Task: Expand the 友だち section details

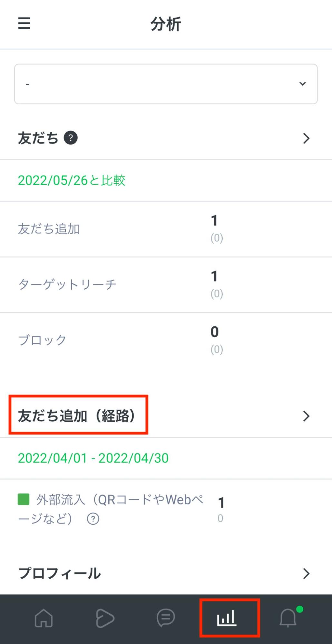Action: (306, 138)
